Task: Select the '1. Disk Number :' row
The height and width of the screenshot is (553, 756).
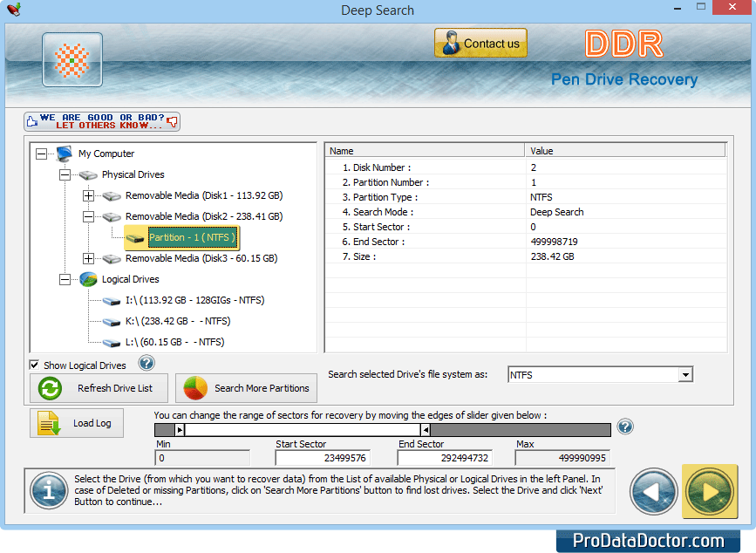Action: point(526,167)
